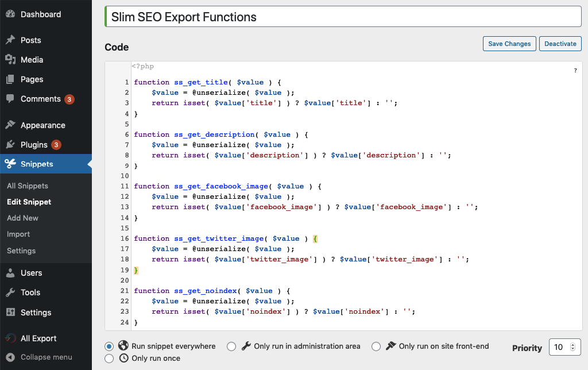The width and height of the screenshot is (588, 370).
Task: Save Changes for the snippet
Action: pos(509,43)
